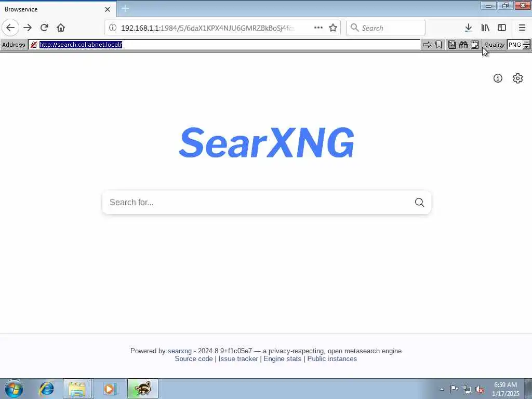
Task: Bookmark this page with the star icon
Action: (333, 28)
